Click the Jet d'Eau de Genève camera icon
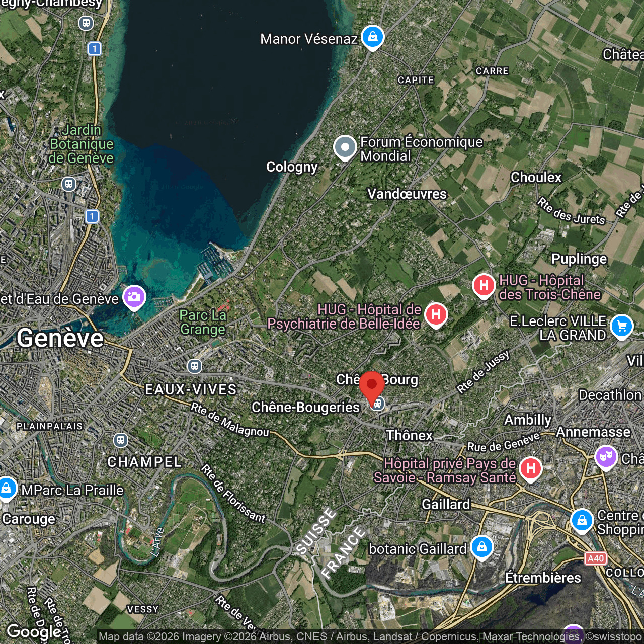Viewport: 644px width, 644px height. [134, 297]
